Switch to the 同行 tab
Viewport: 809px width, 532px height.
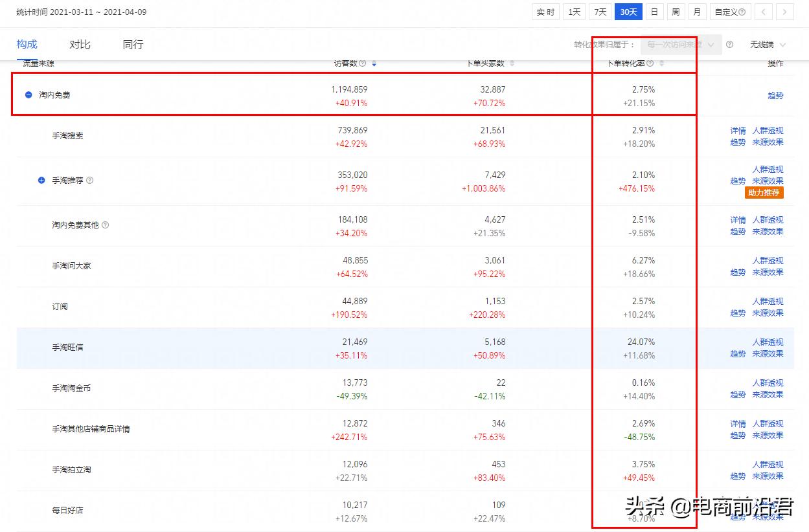pyautogui.click(x=131, y=44)
